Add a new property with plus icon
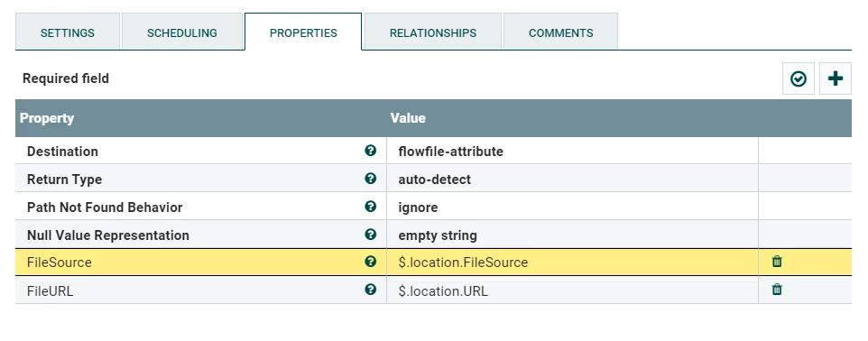 (x=835, y=78)
